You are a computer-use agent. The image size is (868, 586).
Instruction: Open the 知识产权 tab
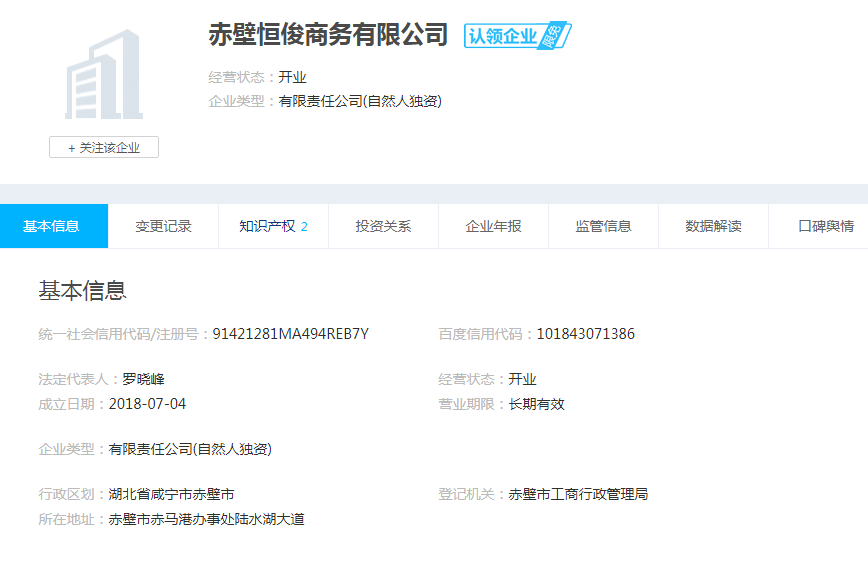click(x=272, y=226)
